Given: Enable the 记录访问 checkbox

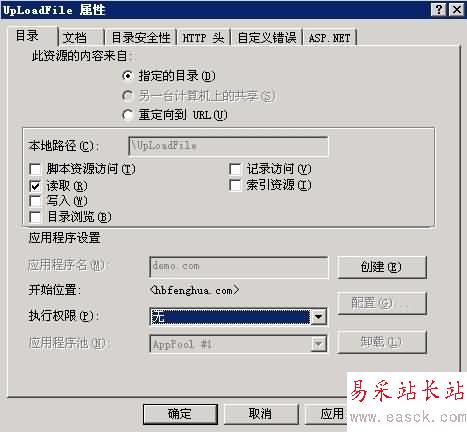Looking at the screenshot, I should (235, 169).
